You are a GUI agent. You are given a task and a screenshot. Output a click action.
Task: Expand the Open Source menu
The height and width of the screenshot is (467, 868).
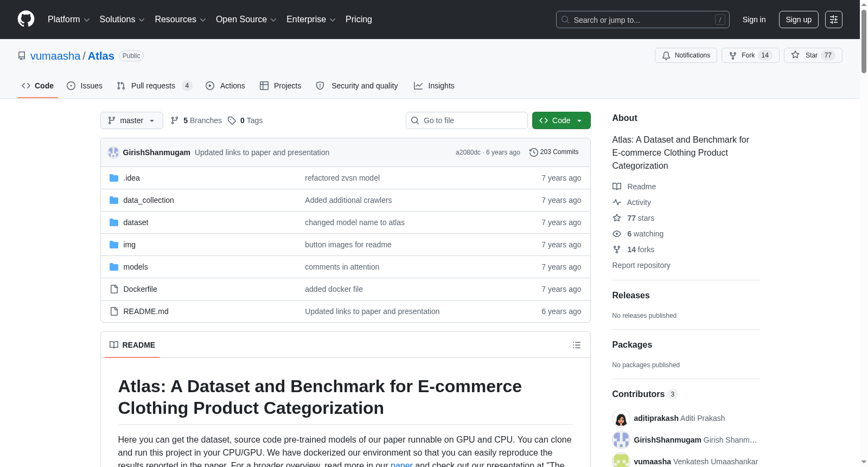point(246,20)
